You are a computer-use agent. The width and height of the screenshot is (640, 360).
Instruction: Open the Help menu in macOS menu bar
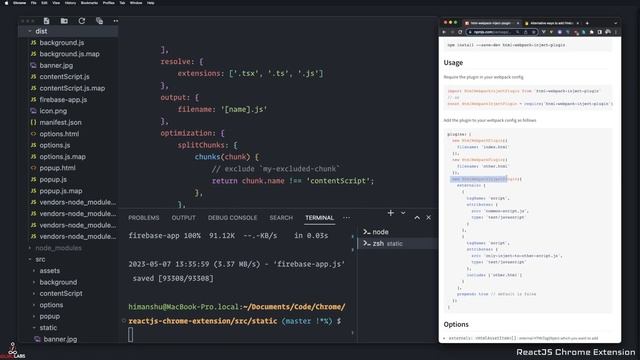(x=151, y=3)
